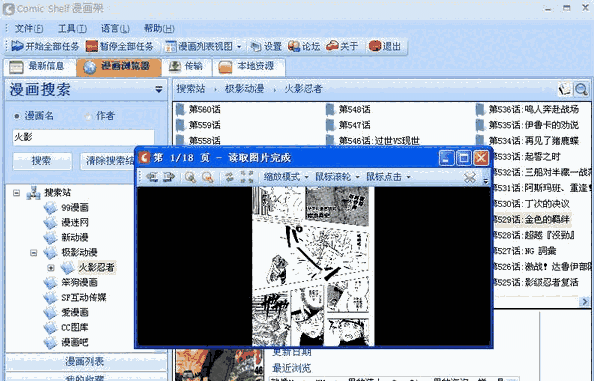Click the search field containing 火影
Screen dimensions: 594x381
(x=83, y=137)
